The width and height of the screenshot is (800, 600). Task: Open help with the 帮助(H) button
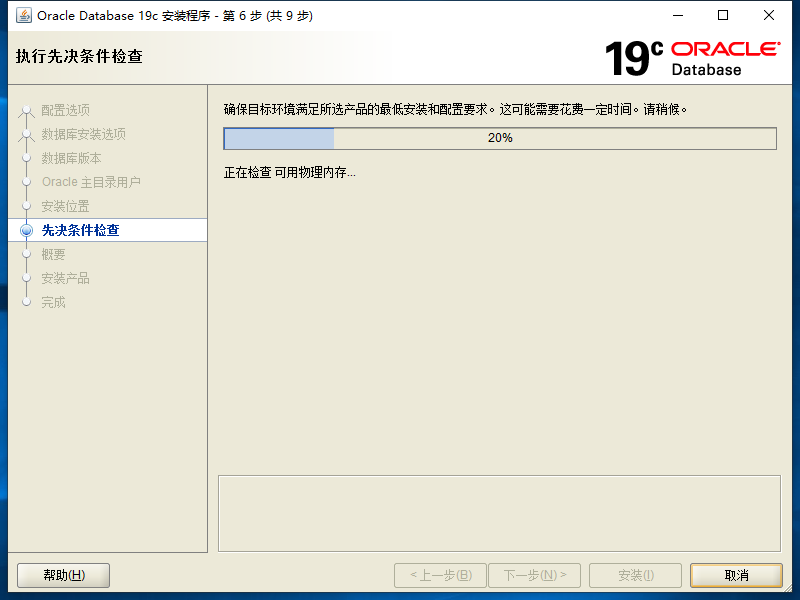pyautogui.click(x=64, y=576)
